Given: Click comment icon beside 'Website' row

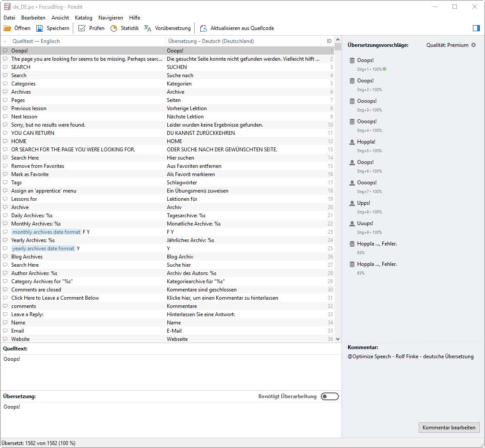Looking at the screenshot, I should click(x=5, y=339).
